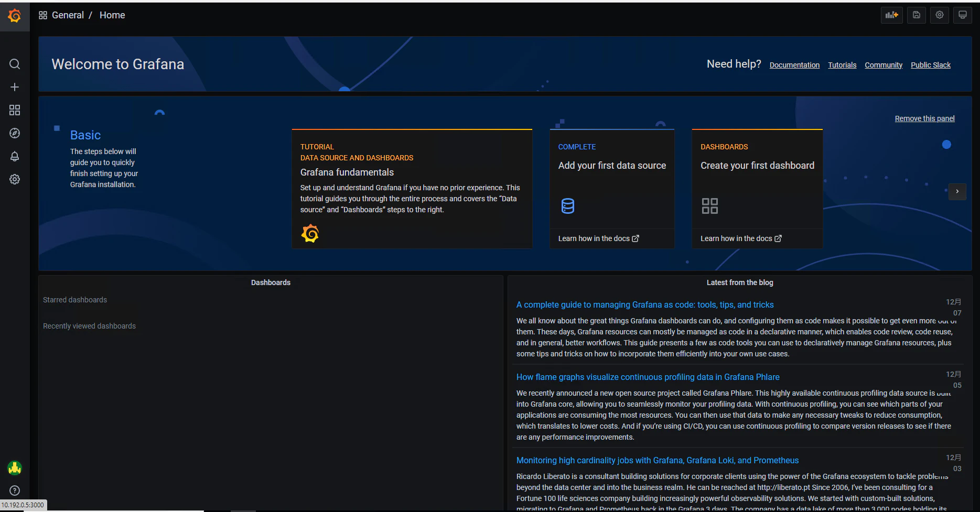
Task: Click the Cycle view mode monitor icon
Action: tap(963, 15)
